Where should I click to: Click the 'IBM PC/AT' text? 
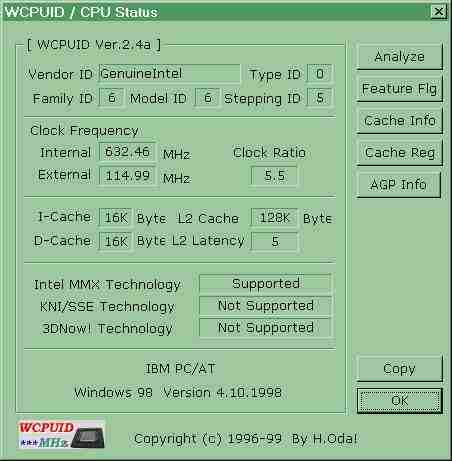[x=180, y=369]
